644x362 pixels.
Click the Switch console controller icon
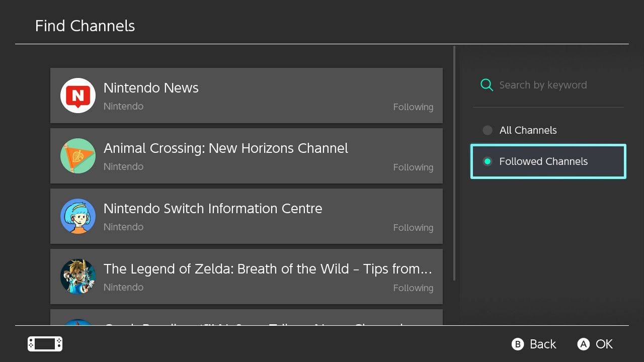click(x=45, y=344)
